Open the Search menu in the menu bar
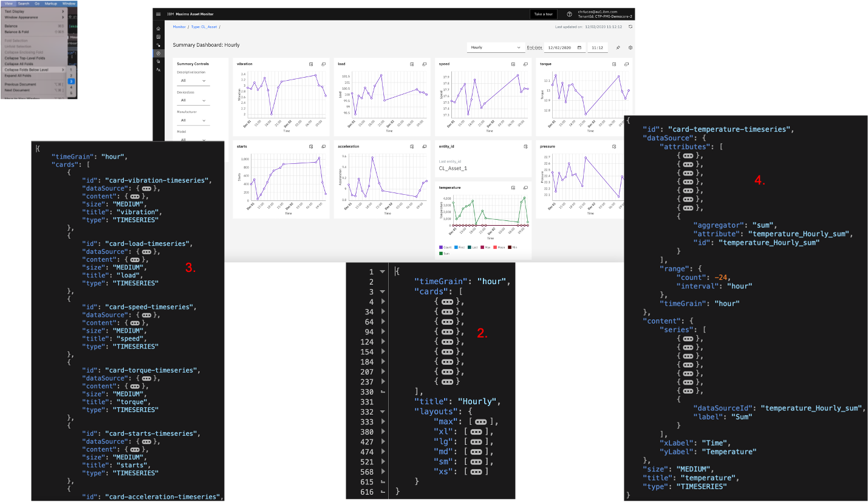868x502 pixels. coord(23,4)
